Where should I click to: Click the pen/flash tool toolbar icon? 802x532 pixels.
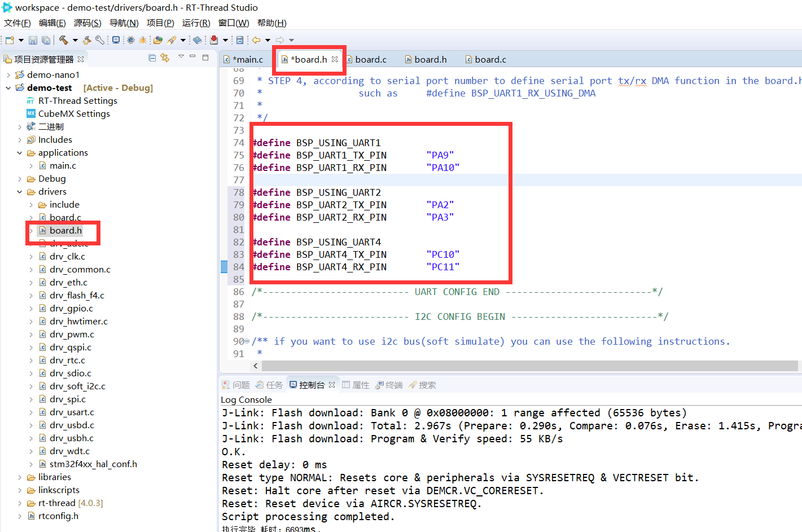coord(172,40)
